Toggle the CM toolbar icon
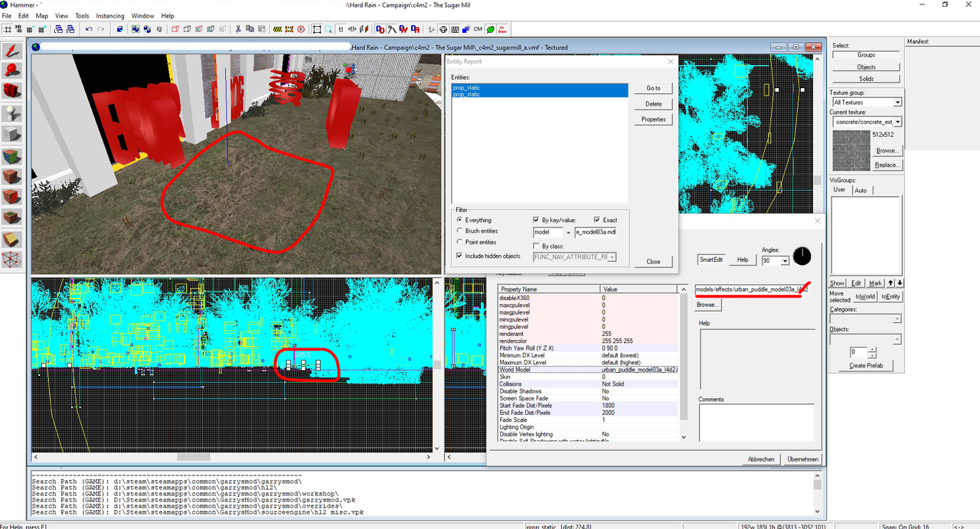Image resolution: width=980 pixels, height=529 pixels. (x=478, y=29)
